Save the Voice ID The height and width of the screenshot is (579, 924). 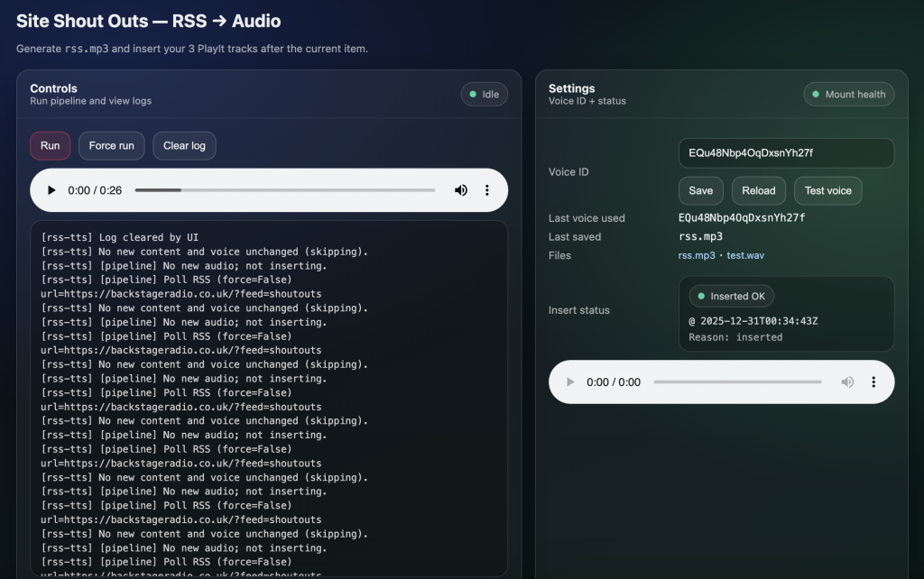(x=700, y=190)
